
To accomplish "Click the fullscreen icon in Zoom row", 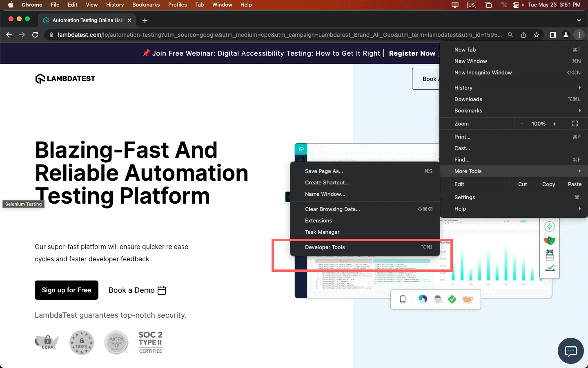I will pyautogui.click(x=575, y=123).
